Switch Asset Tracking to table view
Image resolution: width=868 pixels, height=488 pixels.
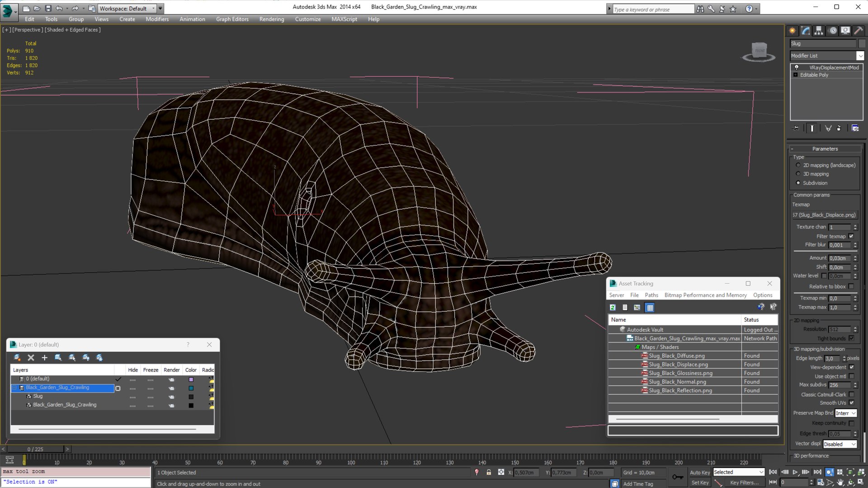point(650,308)
